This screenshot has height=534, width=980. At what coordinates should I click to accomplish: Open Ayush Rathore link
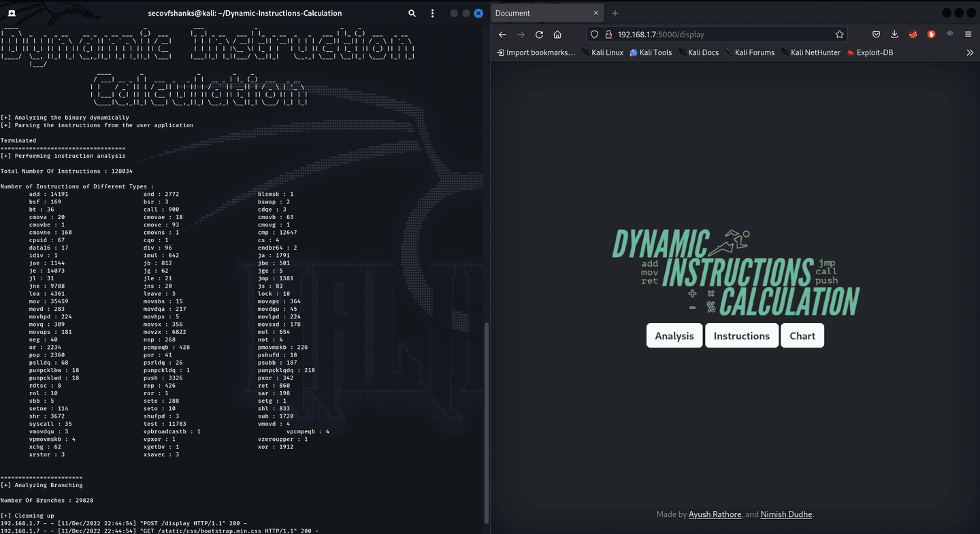[715, 514]
